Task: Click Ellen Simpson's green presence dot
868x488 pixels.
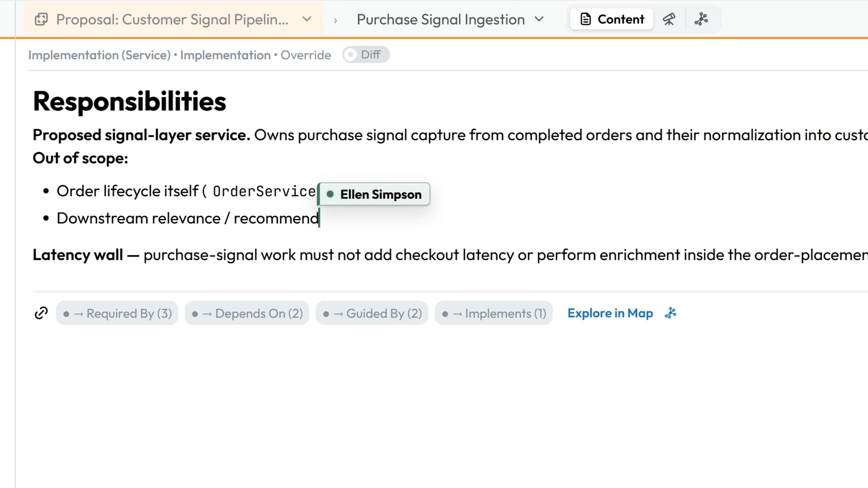Action: click(330, 194)
